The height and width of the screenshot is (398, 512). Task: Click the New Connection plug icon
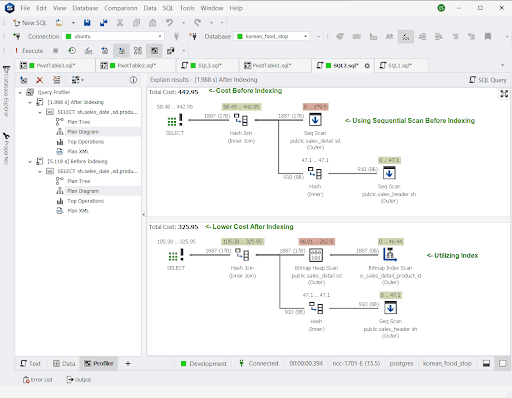16,36
